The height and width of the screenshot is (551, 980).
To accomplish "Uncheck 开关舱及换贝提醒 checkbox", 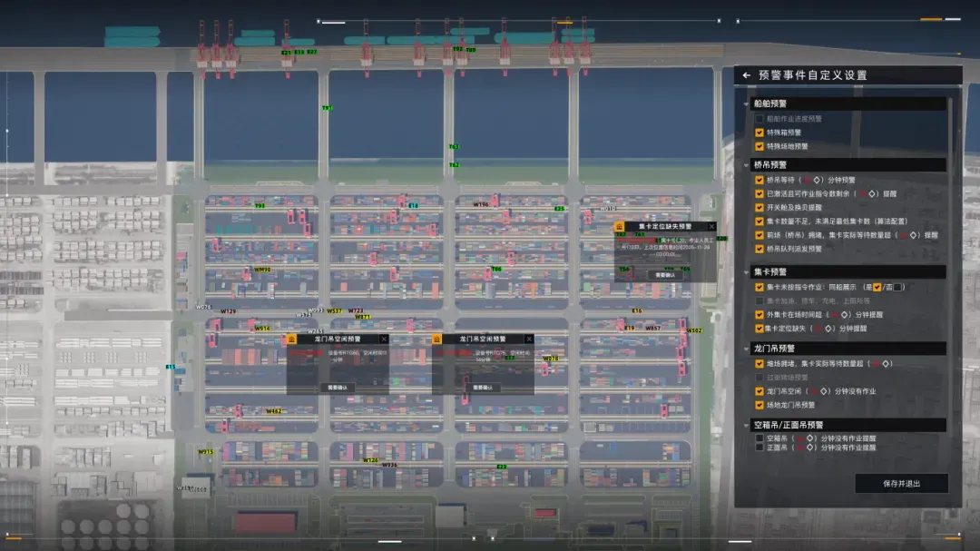I will click(759, 208).
